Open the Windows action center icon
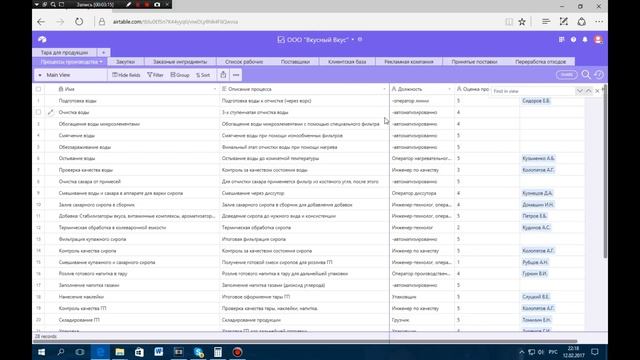Image resolution: width=640 pixels, height=360 pixels. [x=595, y=352]
